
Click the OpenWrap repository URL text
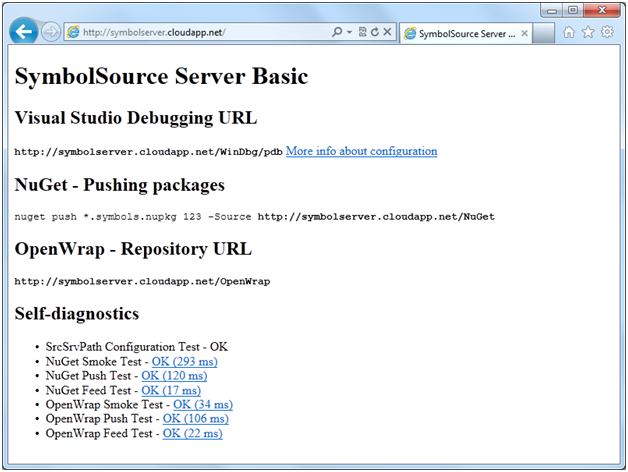pos(142,281)
